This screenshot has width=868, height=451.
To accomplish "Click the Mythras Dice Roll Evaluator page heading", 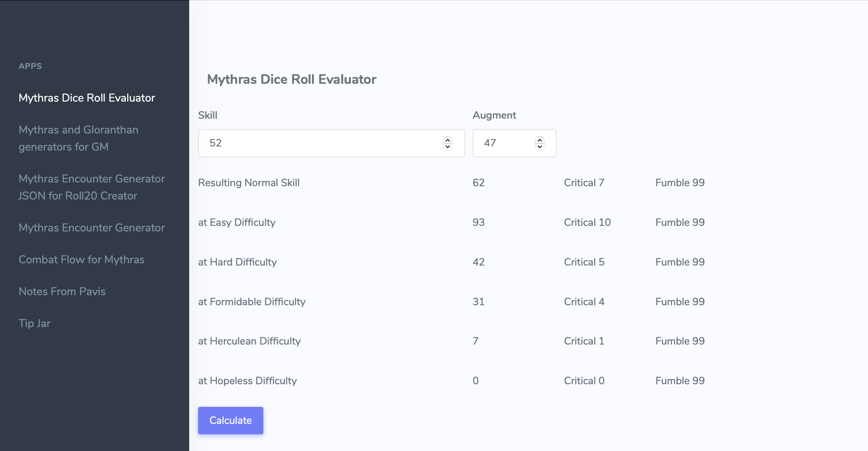I will click(292, 79).
